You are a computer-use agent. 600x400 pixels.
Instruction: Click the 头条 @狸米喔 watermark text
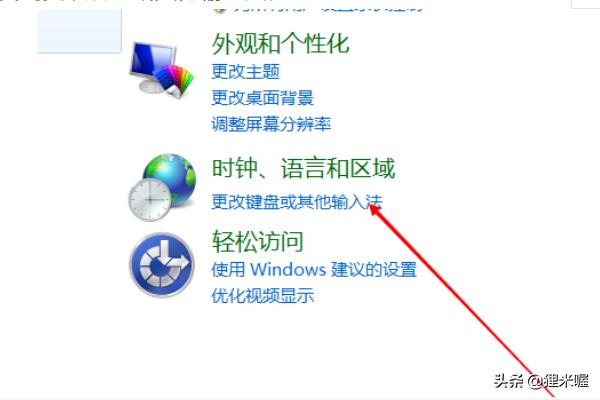[x=541, y=381]
